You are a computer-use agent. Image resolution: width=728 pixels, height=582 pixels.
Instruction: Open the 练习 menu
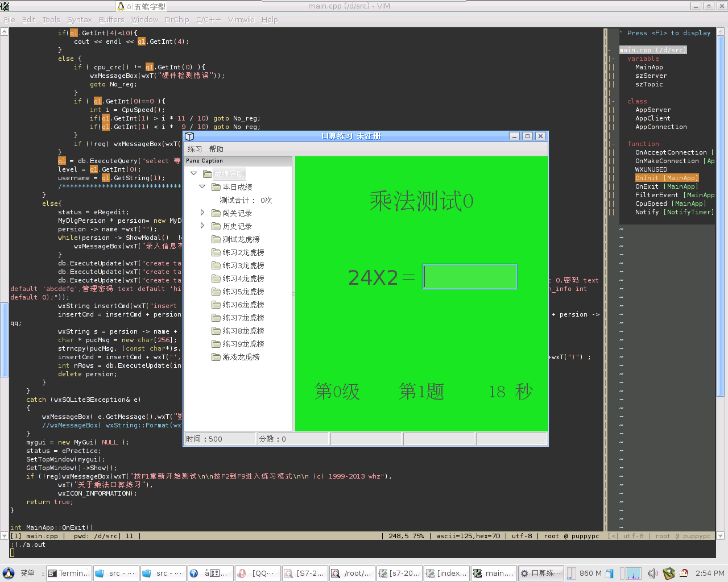coord(195,149)
